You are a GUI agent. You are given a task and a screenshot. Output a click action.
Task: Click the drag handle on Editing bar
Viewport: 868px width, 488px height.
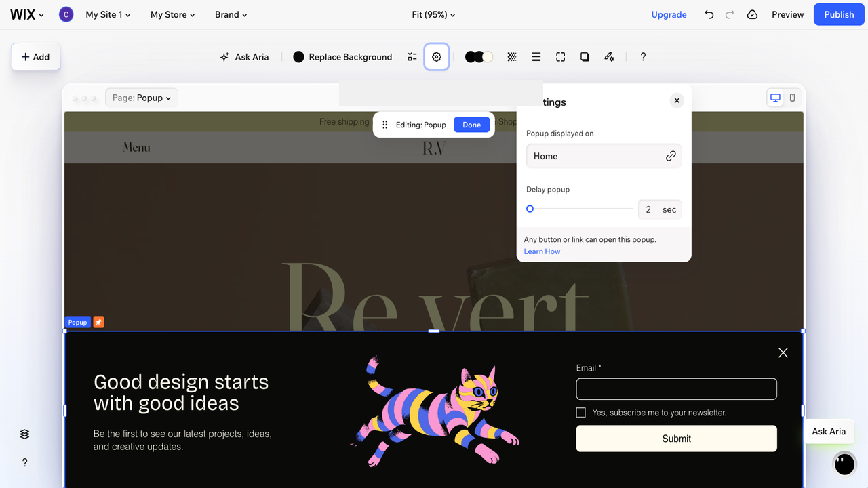(384, 125)
